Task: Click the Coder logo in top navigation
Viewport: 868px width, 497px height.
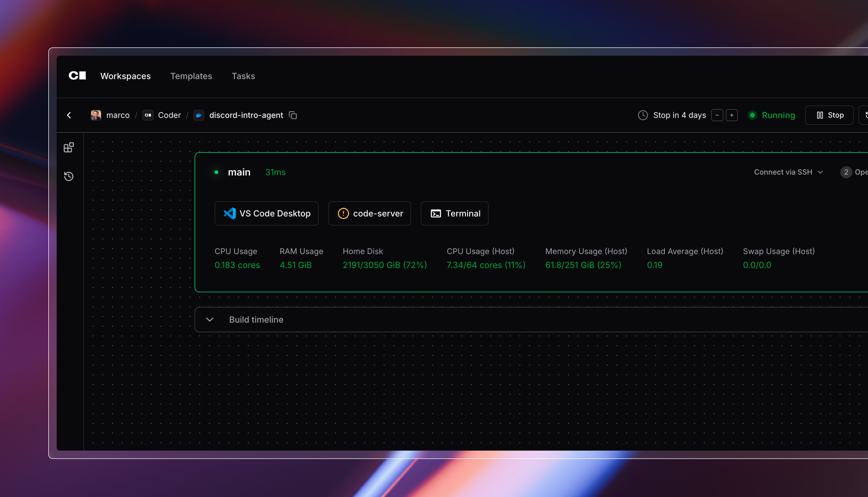Action: click(77, 76)
